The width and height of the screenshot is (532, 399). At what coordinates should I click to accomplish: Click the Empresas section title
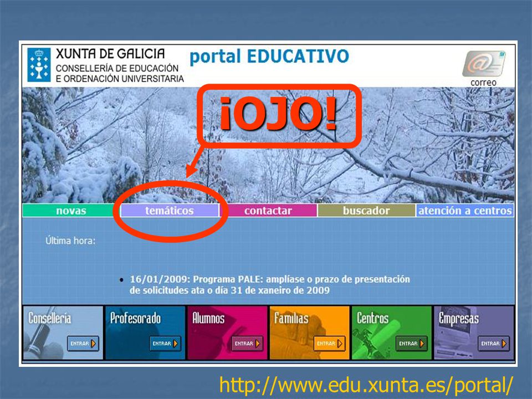[x=459, y=318]
